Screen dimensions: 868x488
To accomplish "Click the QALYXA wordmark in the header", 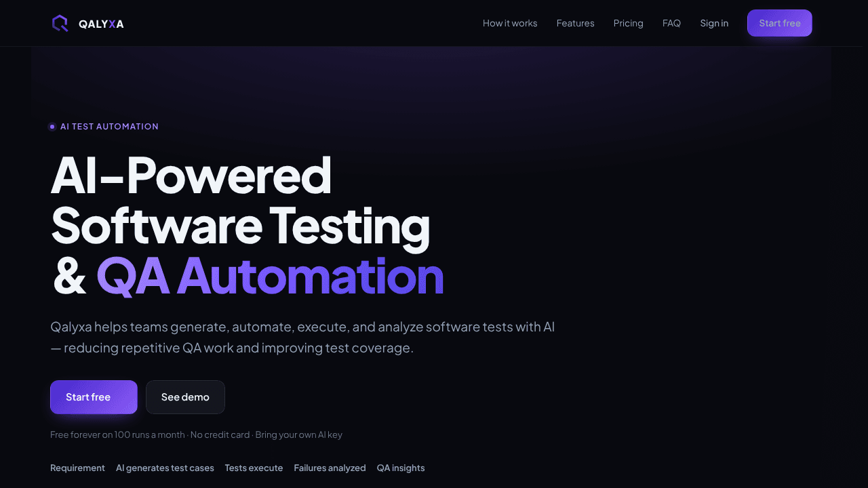I will coord(101,24).
